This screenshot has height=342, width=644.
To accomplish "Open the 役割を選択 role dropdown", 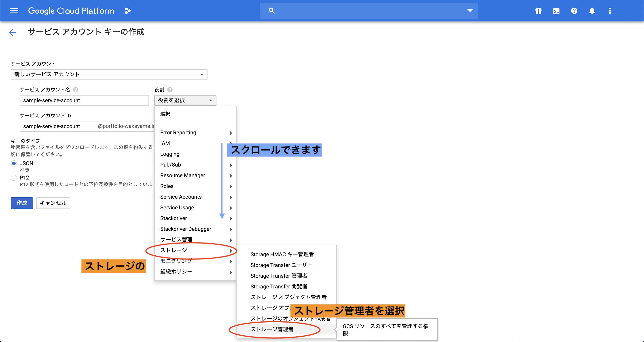I will [x=185, y=100].
